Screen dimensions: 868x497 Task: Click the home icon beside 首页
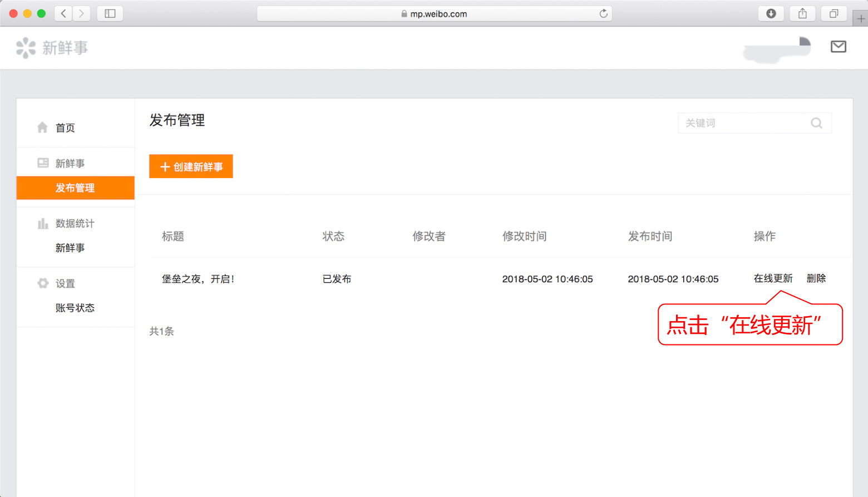tap(42, 127)
